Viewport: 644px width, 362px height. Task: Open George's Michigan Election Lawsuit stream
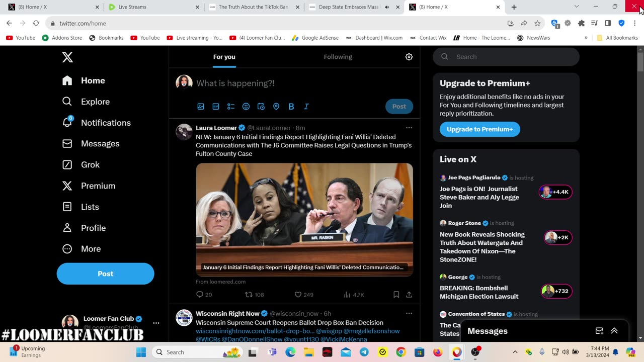tap(506, 287)
